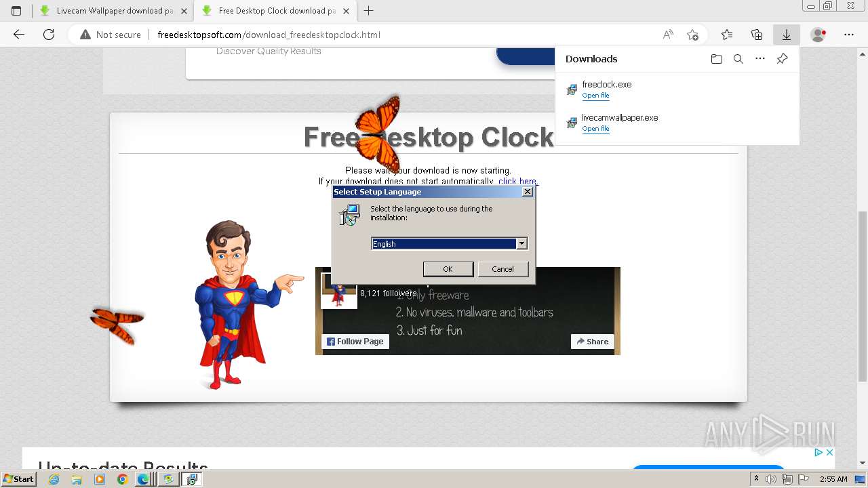
Task: Switch to Livecam Wallpaper download tab
Action: click(x=113, y=11)
